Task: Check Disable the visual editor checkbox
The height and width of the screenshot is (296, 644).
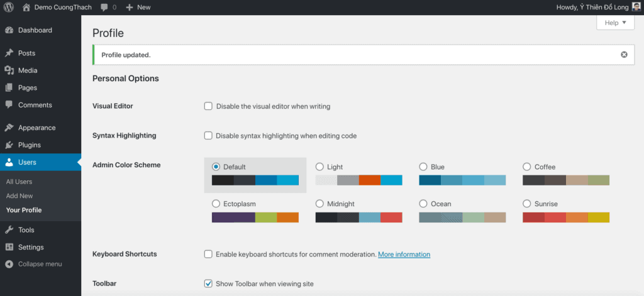Action: point(208,106)
